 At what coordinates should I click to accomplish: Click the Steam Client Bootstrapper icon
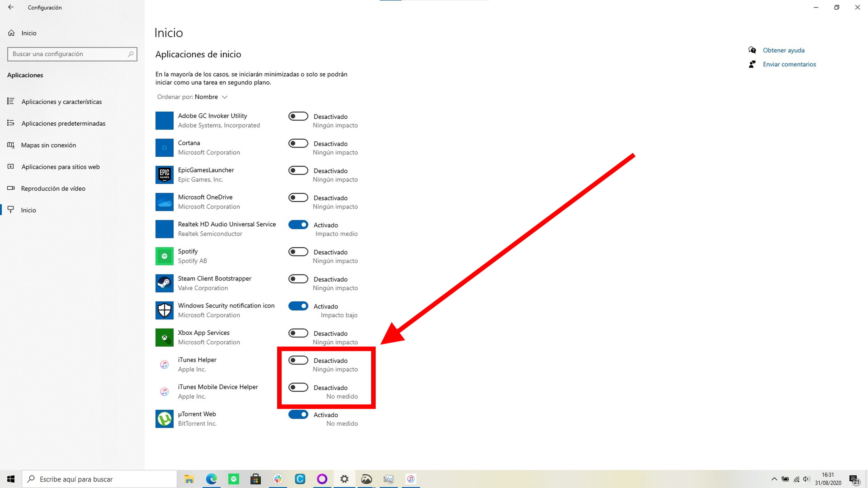click(164, 283)
